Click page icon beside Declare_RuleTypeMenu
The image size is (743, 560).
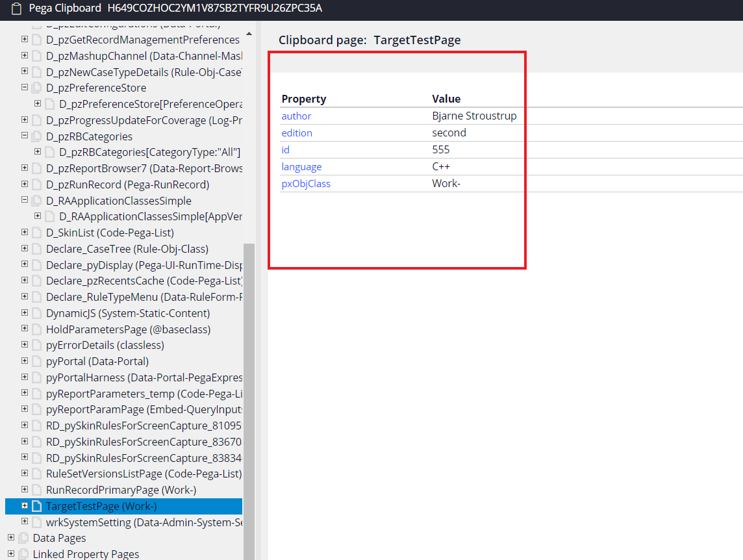point(36,297)
